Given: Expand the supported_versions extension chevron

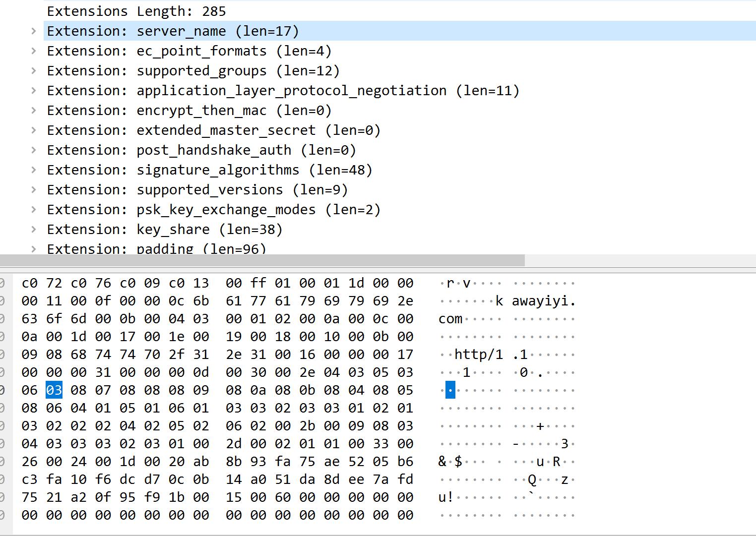Looking at the screenshot, I should (33, 190).
